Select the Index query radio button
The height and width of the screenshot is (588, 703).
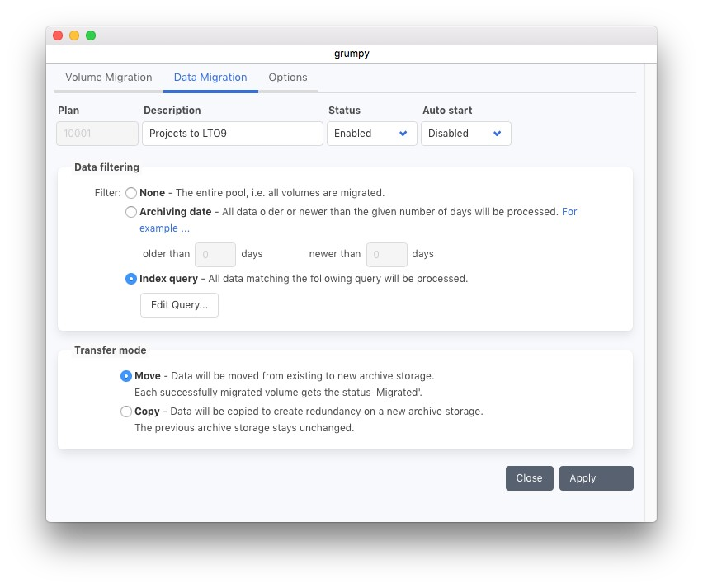click(x=130, y=279)
